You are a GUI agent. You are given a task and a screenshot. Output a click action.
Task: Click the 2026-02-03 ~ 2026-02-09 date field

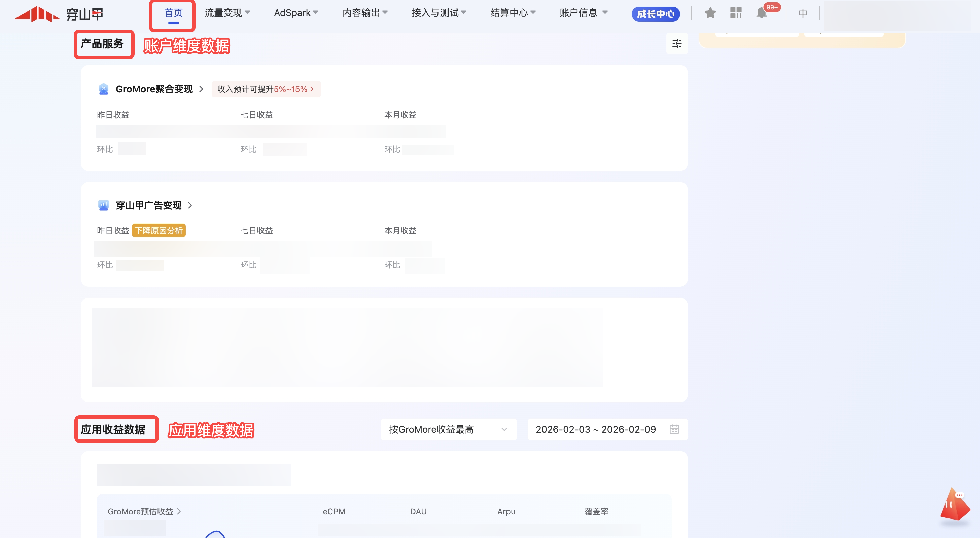point(596,429)
